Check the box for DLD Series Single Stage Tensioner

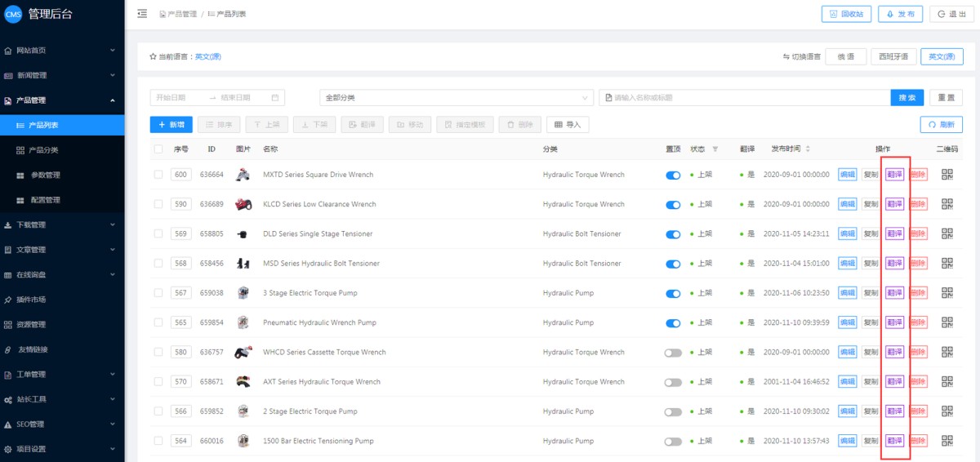[158, 234]
